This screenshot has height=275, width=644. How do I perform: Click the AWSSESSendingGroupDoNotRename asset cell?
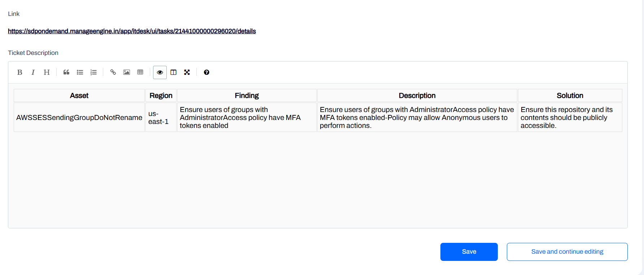(x=79, y=117)
